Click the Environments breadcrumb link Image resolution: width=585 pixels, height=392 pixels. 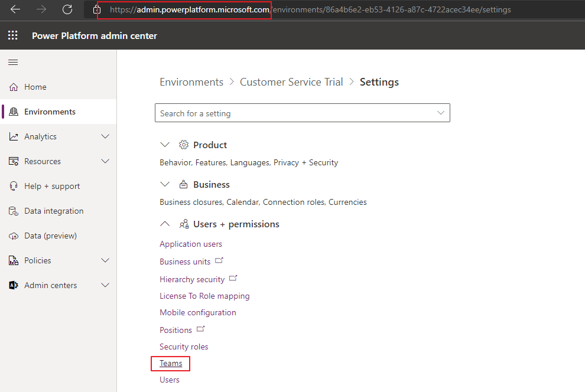pos(191,82)
